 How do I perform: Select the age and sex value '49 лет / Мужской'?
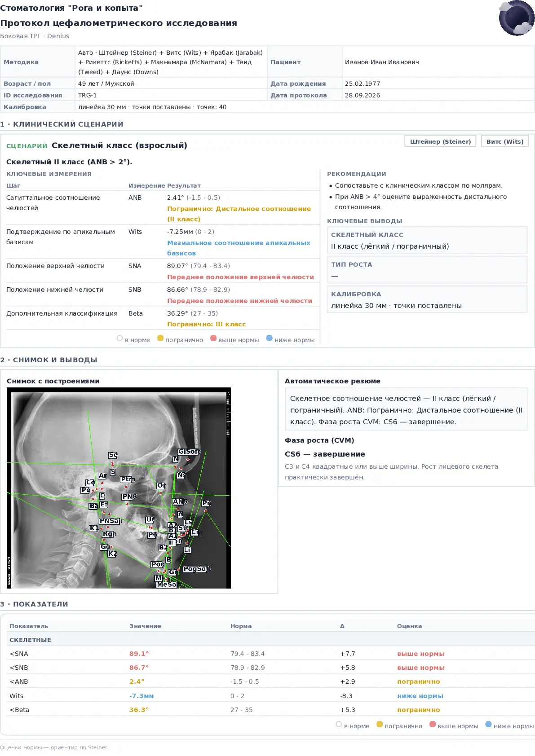(x=106, y=84)
